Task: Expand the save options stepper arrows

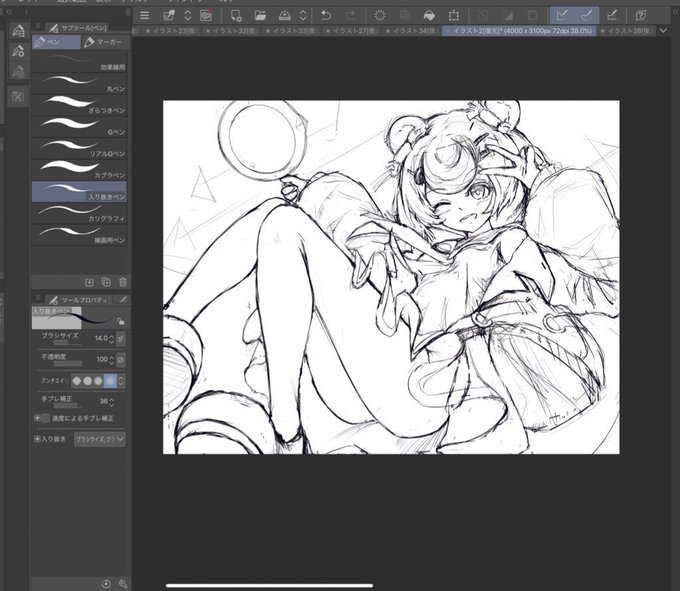Action: 303,16
